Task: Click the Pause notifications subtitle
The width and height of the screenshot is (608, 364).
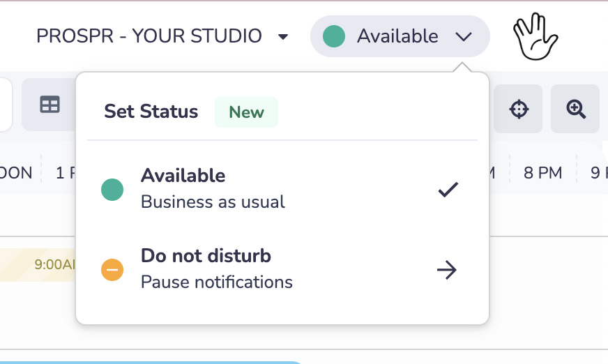Action: coord(216,282)
